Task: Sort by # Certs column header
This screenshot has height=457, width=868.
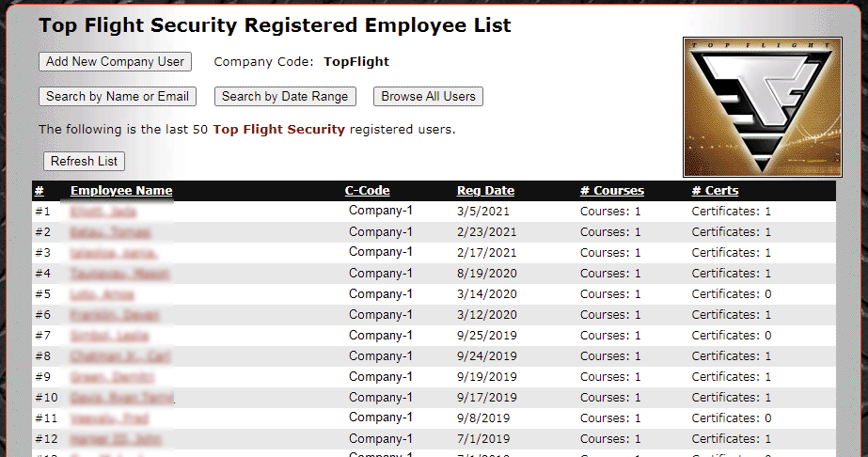Action: click(x=715, y=191)
